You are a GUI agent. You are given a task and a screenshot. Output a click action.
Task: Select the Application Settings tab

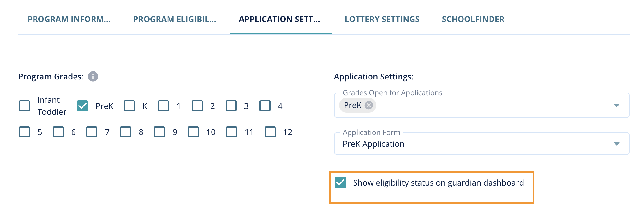[x=279, y=19]
